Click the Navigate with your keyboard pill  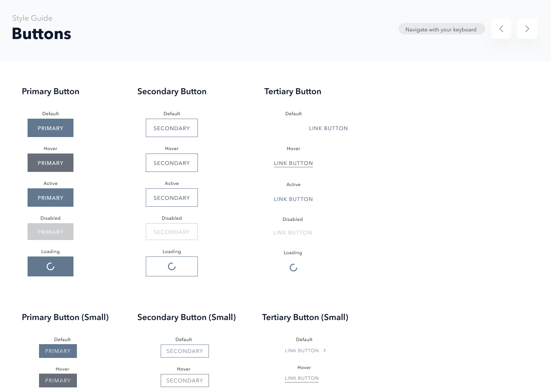(x=442, y=29)
